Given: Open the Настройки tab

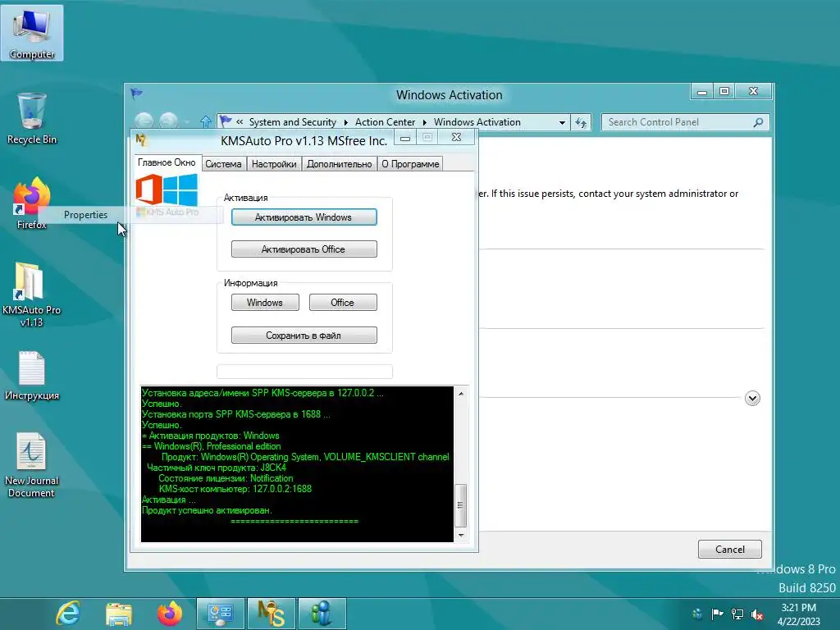Looking at the screenshot, I should tap(274, 164).
